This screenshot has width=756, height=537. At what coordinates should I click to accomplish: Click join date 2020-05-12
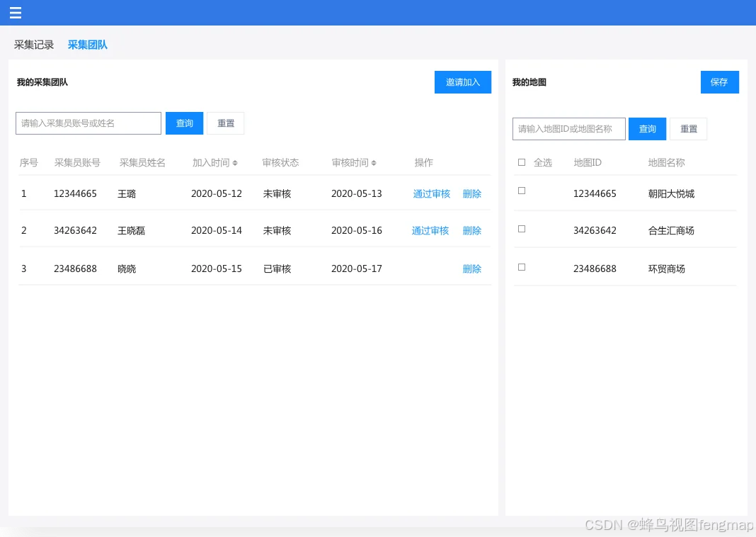[x=217, y=193]
